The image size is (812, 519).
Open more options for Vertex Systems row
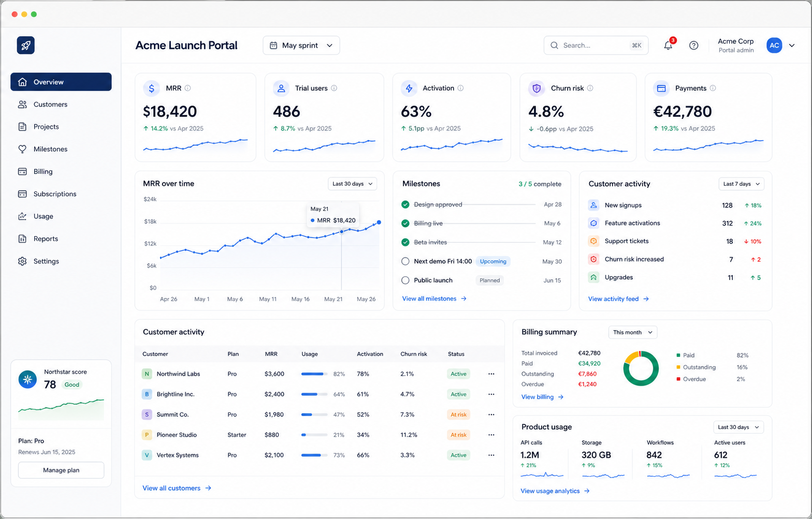tap(491, 455)
